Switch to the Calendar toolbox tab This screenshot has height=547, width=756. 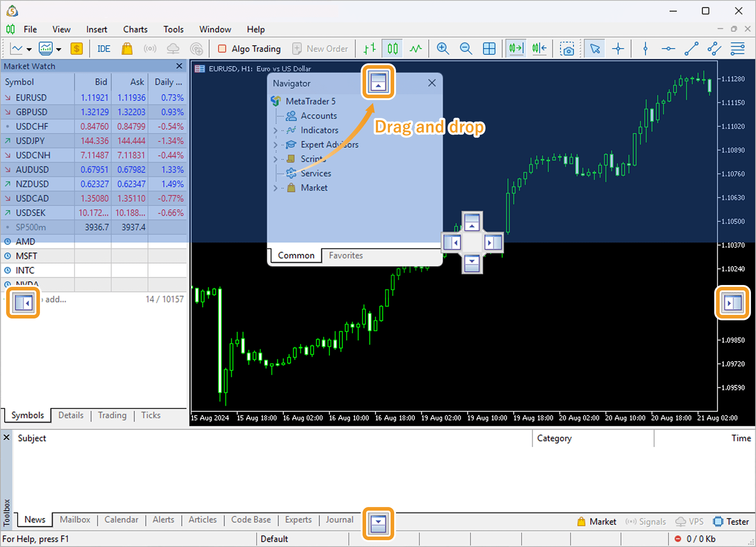pyautogui.click(x=121, y=520)
